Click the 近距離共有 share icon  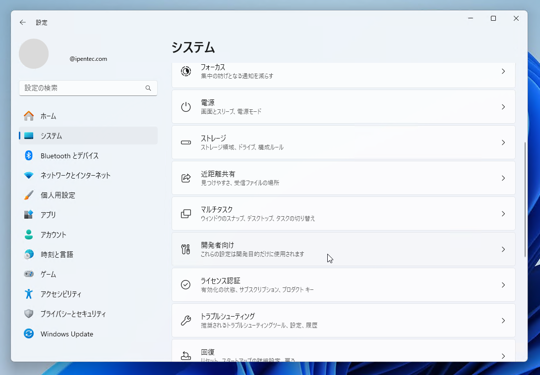click(x=186, y=178)
